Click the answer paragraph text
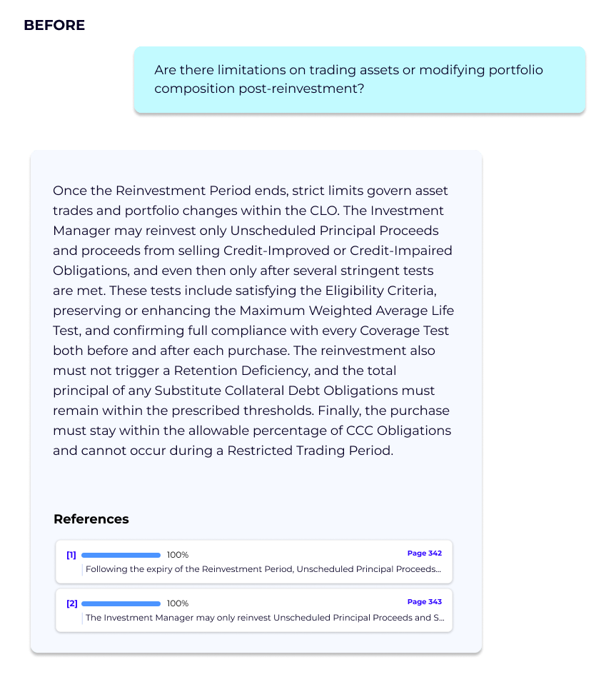616x692 pixels. (x=253, y=321)
